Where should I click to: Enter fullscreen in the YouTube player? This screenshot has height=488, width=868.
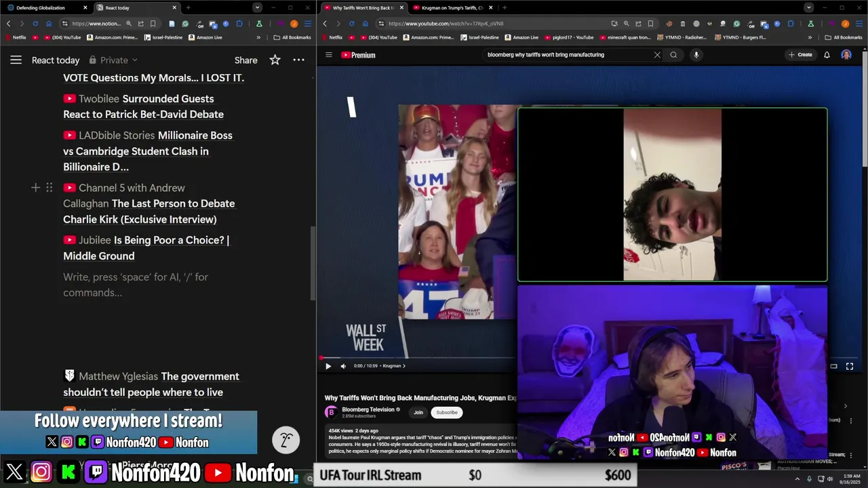coord(850,366)
